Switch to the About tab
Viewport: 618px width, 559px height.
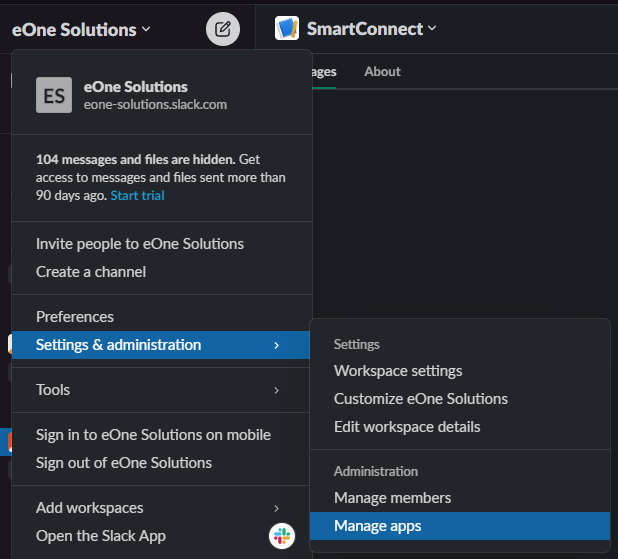tap(382, 72)
